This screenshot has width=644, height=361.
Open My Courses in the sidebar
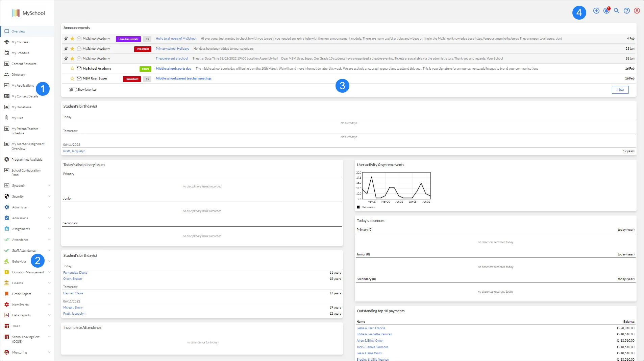pyautogui.click(x=20, y=42)
